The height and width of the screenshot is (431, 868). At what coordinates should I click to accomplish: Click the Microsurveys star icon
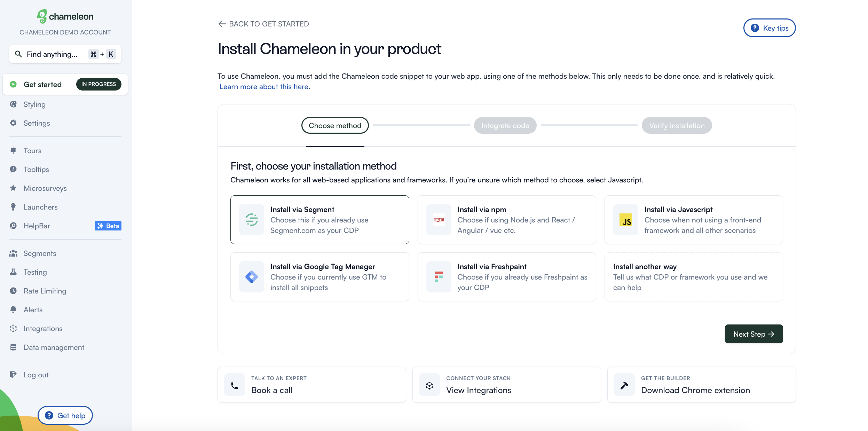pos(13,188)
